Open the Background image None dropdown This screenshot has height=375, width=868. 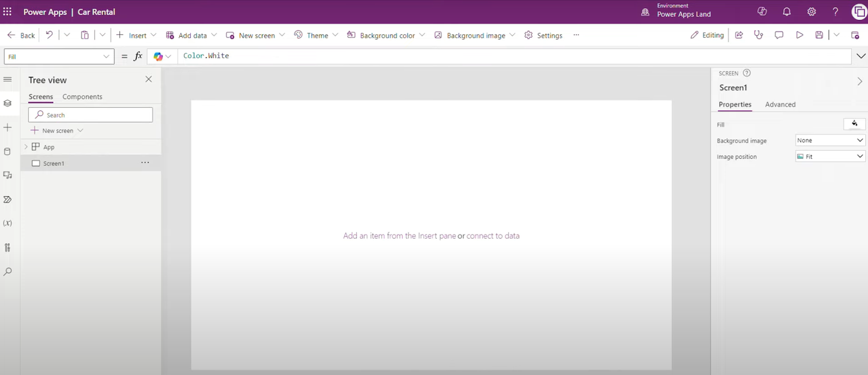click(x=830, y=140)
